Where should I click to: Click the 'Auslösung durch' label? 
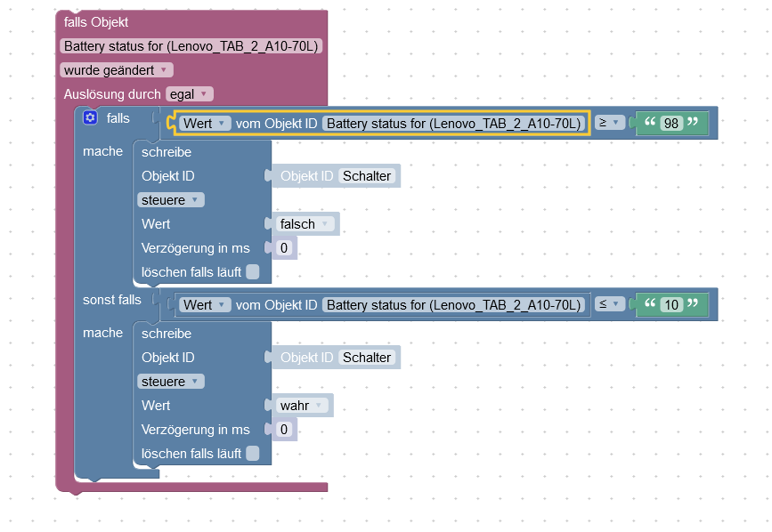112,94
